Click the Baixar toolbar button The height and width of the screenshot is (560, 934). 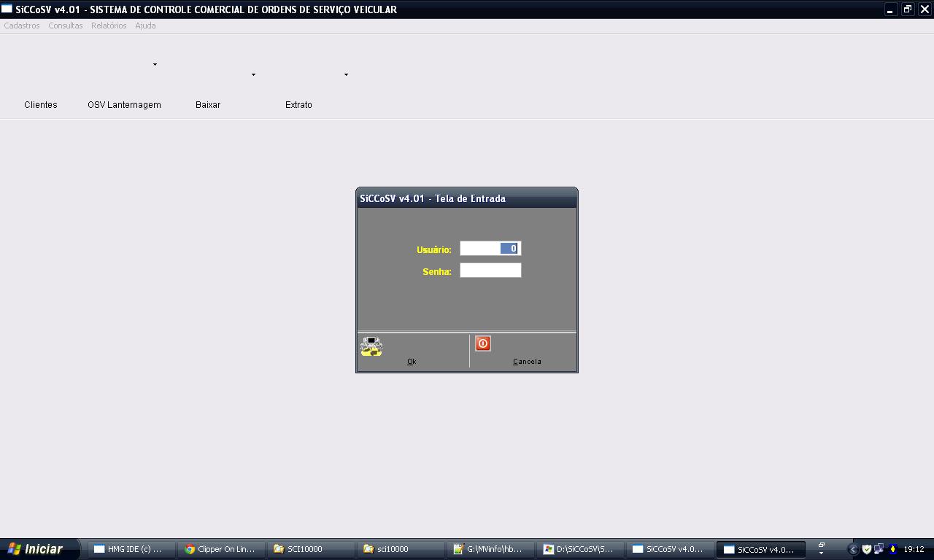click(x=208, y=105)
